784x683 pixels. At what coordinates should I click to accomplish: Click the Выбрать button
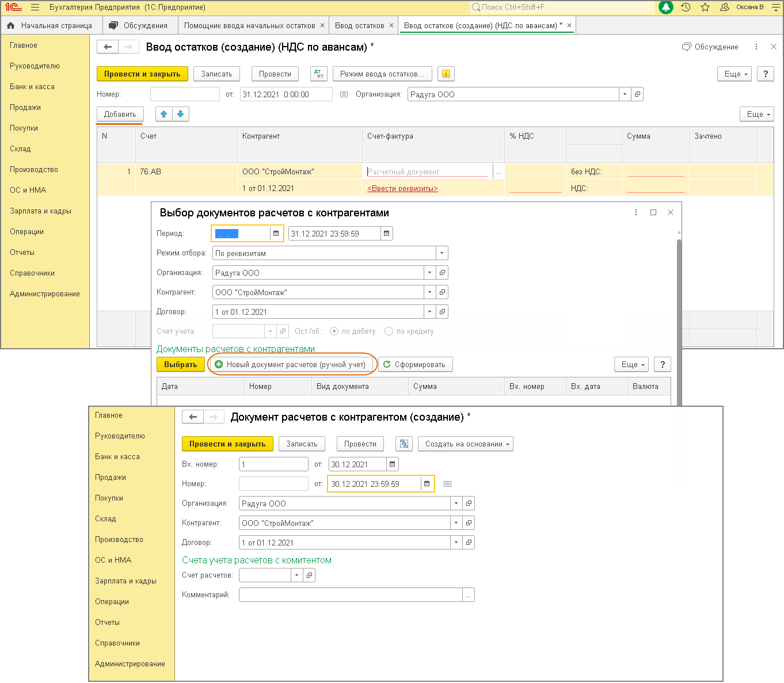pyautogui.click(x=180, y=364)
